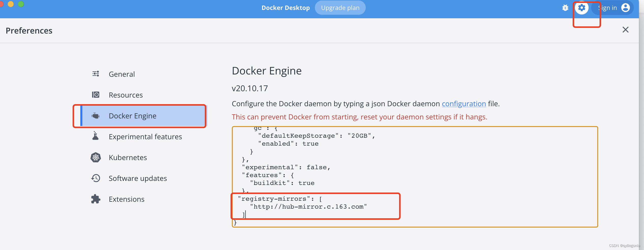Click the Experimental features flask icon
The height and width of the screenshot is (250, 644).
coord(96,136)
